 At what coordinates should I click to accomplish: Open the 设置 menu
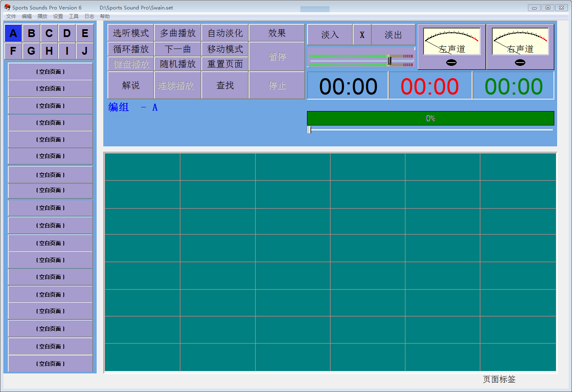pyautogui.click(x=58, y=16)
